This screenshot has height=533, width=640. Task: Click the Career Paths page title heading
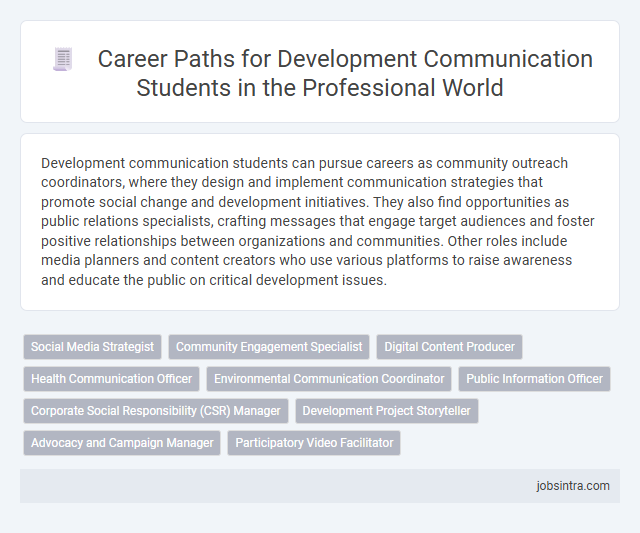click(345, 73)
